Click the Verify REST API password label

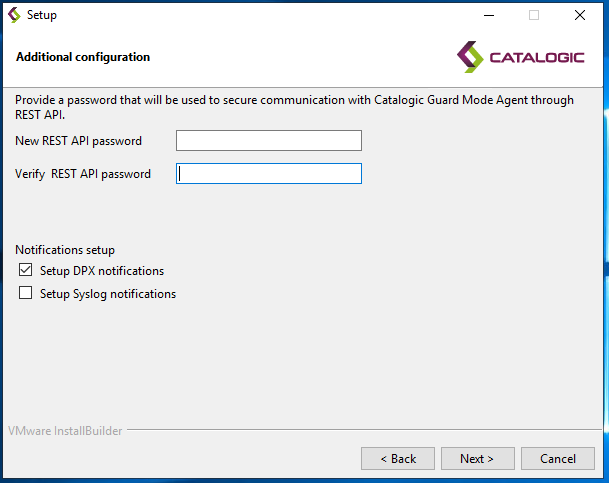(x=83, y=174)
